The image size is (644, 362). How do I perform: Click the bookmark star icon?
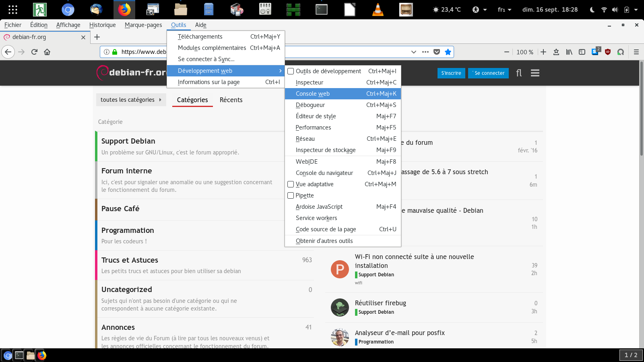pyautogui.click(x=448, y=52)
